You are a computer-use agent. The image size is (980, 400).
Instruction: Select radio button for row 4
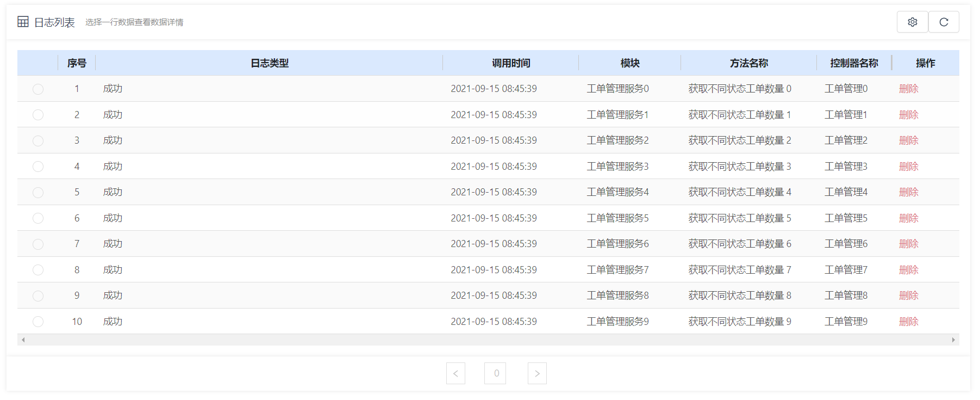[38, 167]
